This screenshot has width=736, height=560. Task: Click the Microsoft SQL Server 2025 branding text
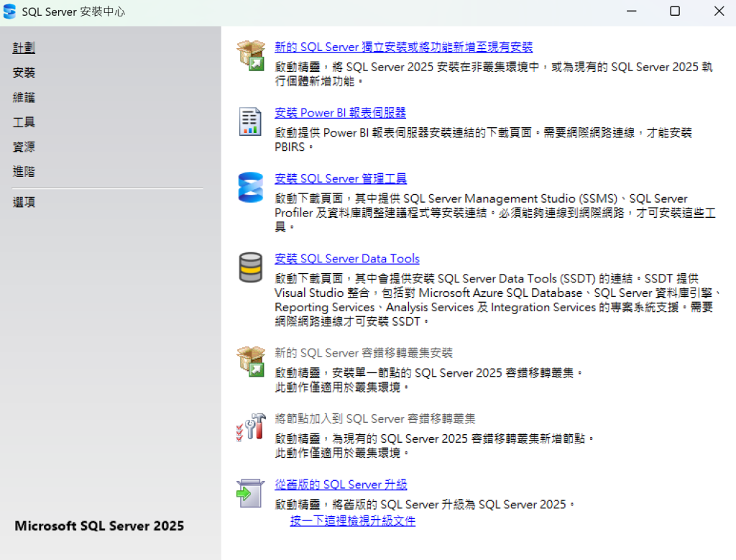(x=99, y=525)
